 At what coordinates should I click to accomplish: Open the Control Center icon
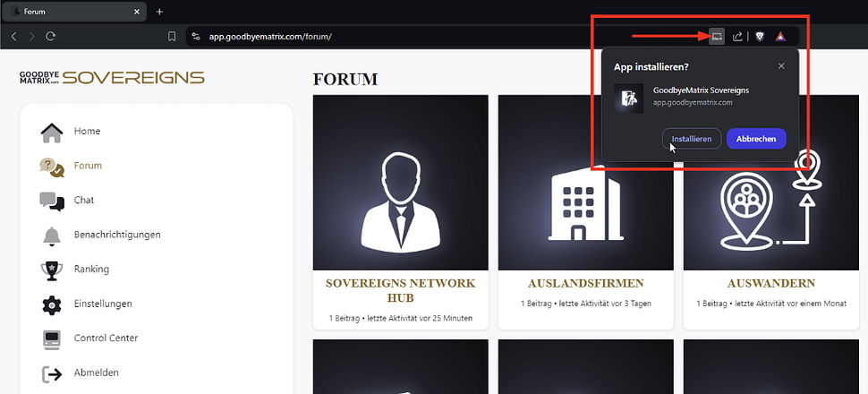[x=52, y=339]
